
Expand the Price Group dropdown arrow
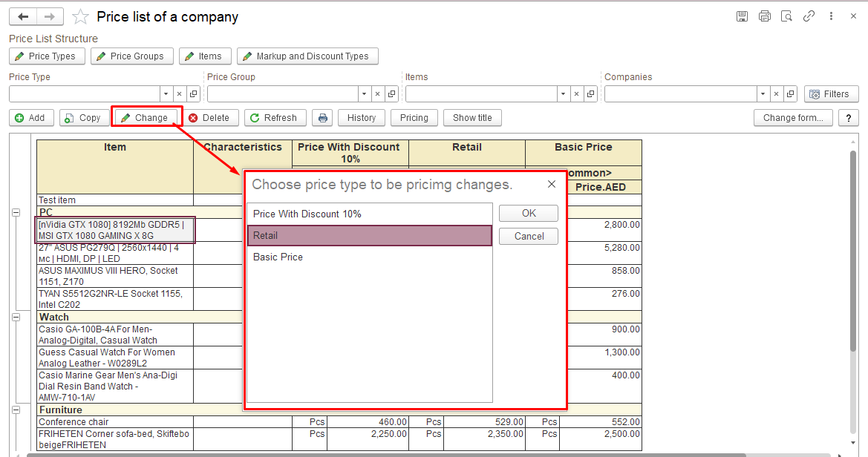tap(365, 94)
